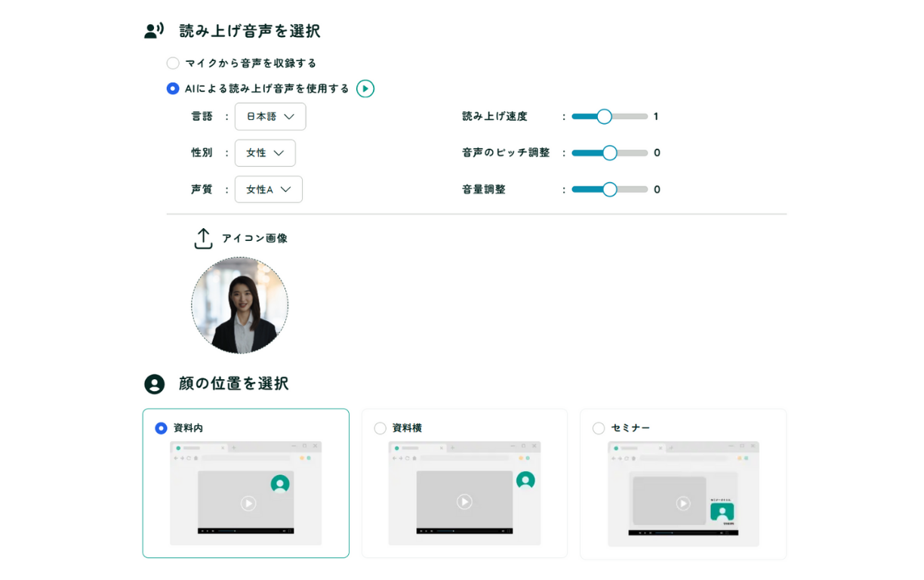Click the green avatar icon in 資料内 preview
Image resolution: width=924 pixels, height=580 pixels.
point(280,483)
